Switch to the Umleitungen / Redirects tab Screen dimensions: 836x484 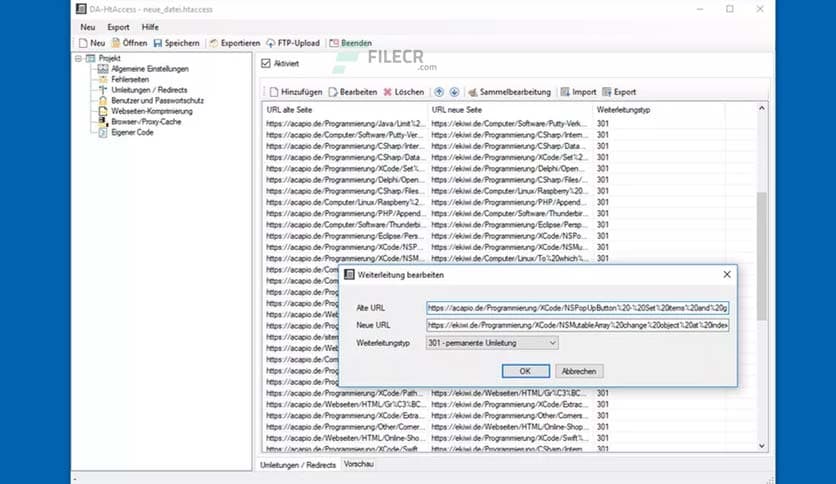tap(298, 465)
